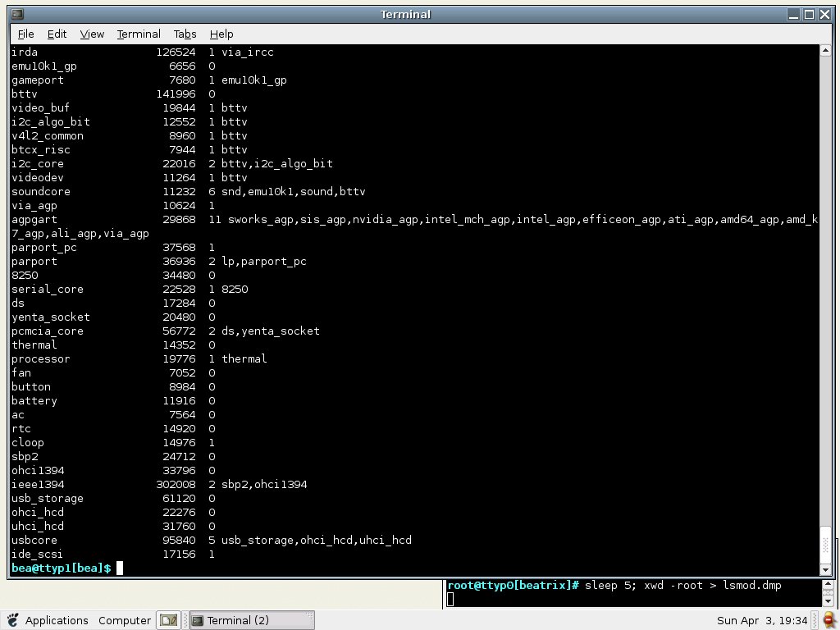840x630 pixels.
Task: Click the 'btcx_risc' module name
Action: click(41, 150)
